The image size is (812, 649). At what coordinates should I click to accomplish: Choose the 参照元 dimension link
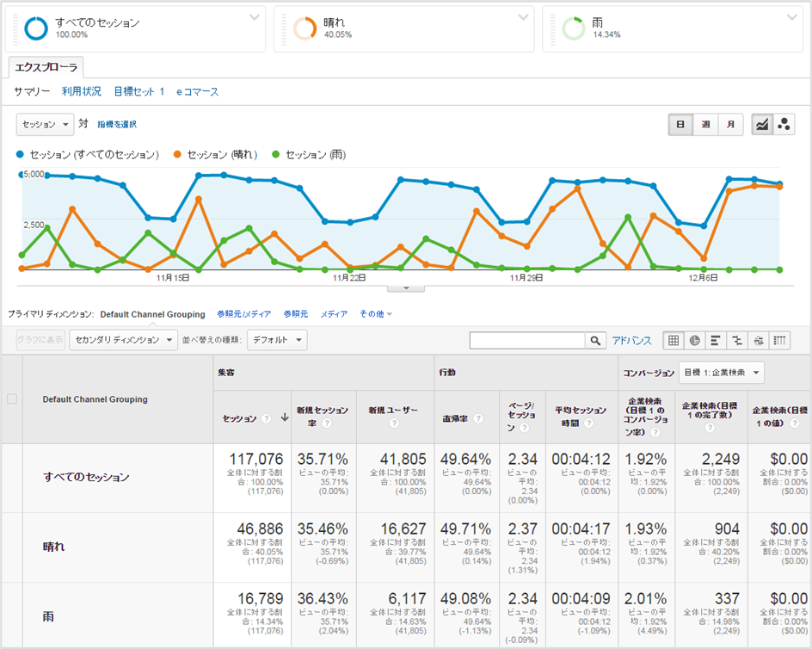[296, 314]
